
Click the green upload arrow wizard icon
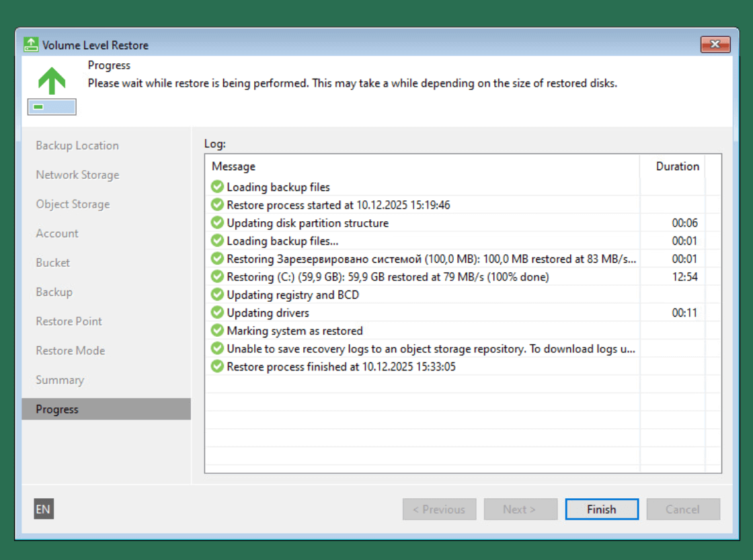(x=52, y=81)
